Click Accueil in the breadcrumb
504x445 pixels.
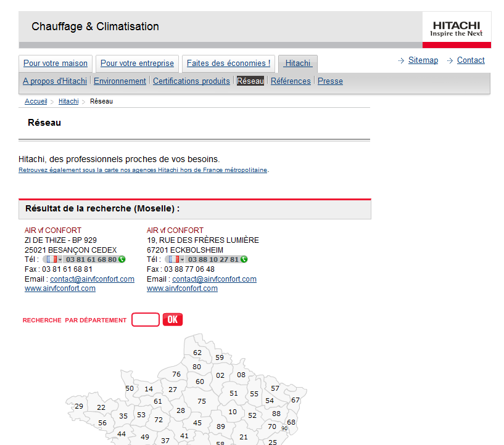coord(36,102)
